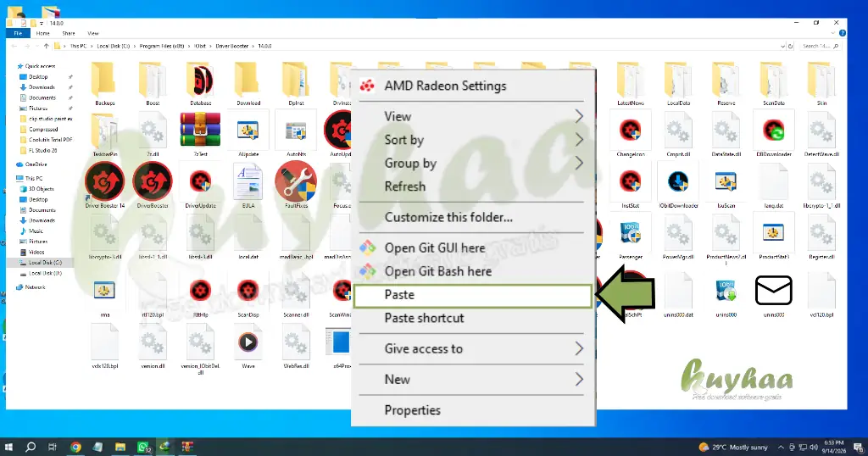Open the File tab in Explorer
868x456 pixels.
point(18,34)
